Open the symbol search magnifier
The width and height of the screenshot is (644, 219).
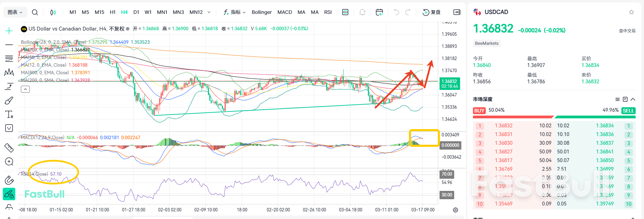pyautogui.click(x=35, y=12)
